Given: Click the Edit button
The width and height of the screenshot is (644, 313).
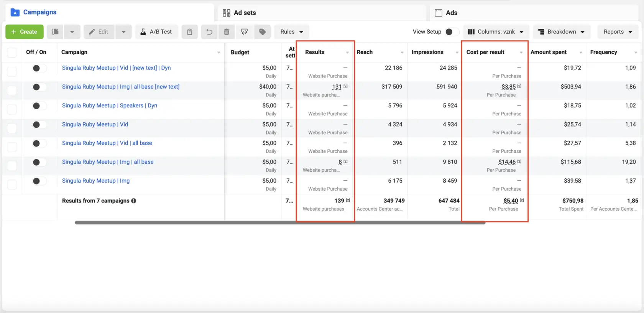Looking at the screenshot, I should [x=99, y=32].
